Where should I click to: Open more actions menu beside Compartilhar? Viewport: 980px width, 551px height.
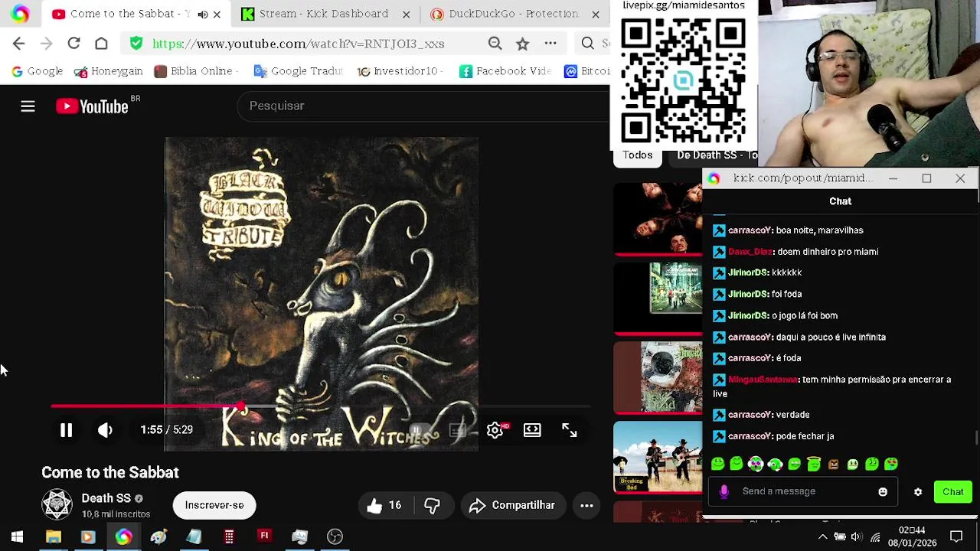tap(586, 505)
